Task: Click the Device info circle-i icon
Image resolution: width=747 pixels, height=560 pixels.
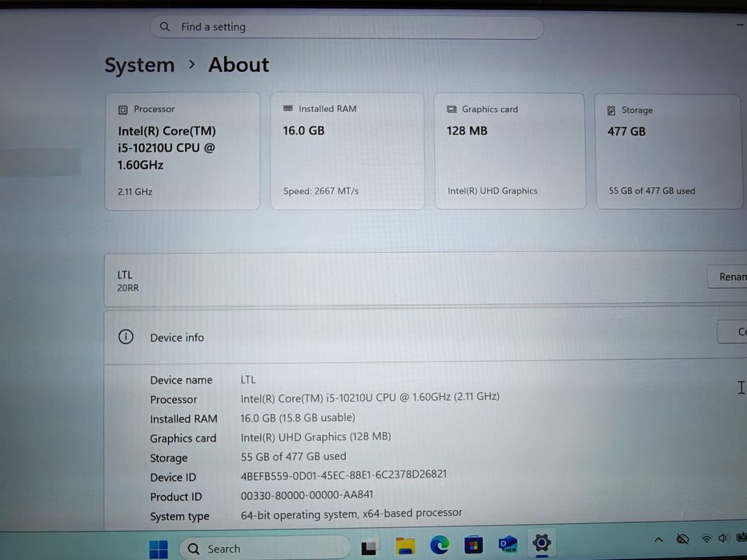Action: click(126, 337)
